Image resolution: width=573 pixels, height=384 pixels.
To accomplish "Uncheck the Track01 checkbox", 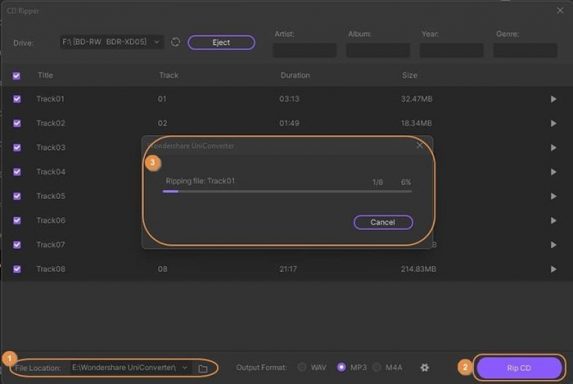I will coord(17,99).
